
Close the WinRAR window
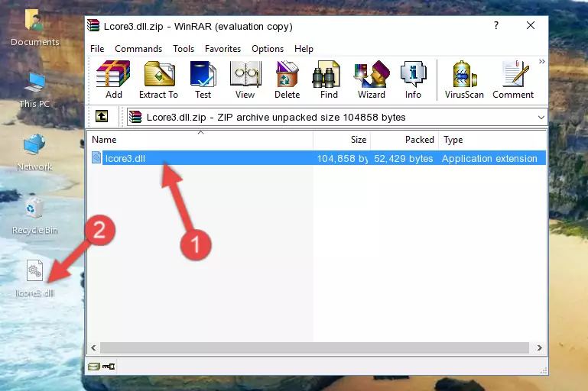pos(530,25)
